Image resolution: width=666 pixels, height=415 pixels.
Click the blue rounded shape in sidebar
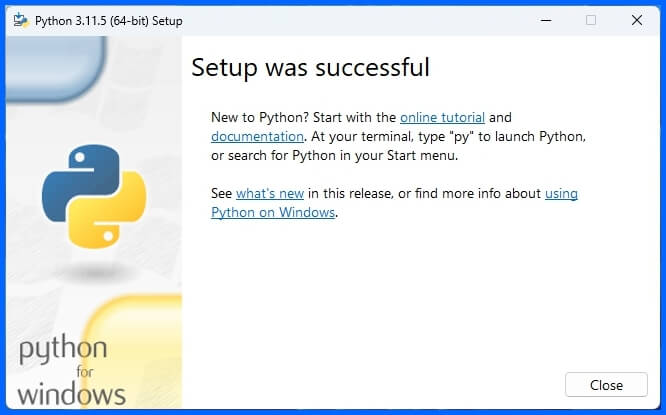point(55,68)
